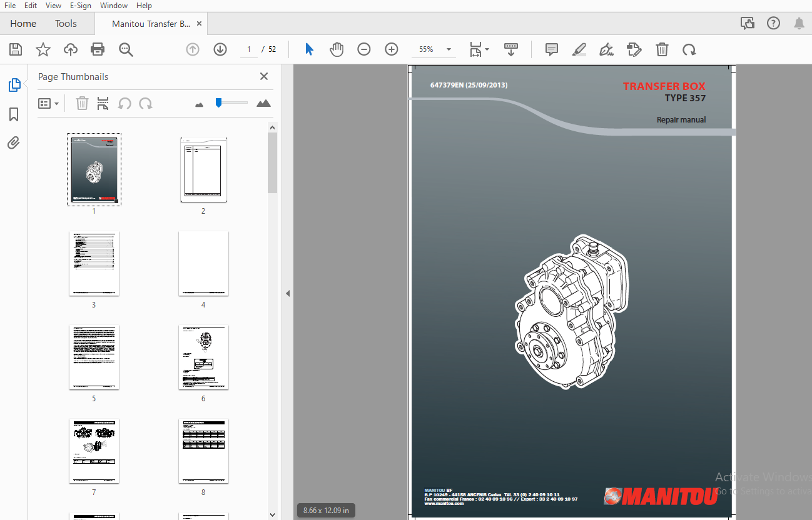
Task: Open the help question mark icon
Action: tap(774, 24)
